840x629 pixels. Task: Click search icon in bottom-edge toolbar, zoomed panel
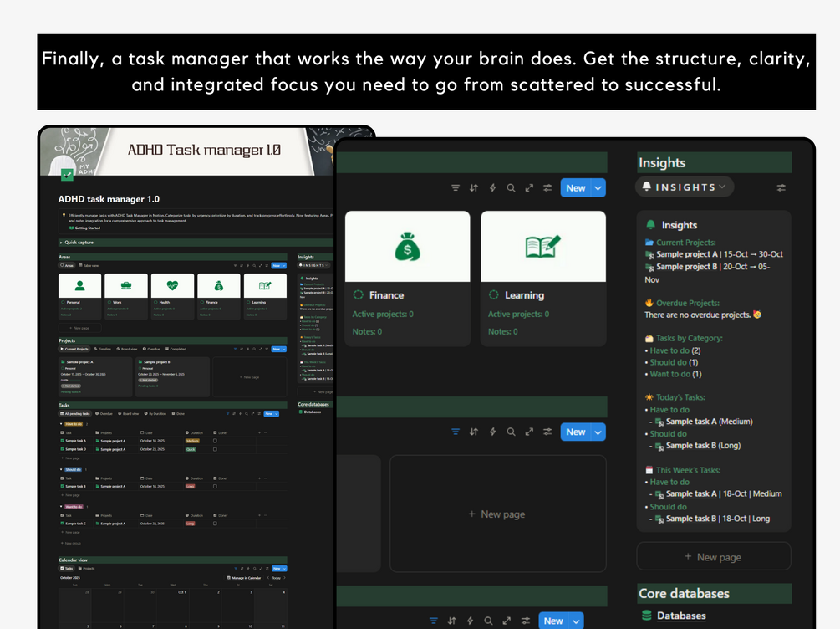(489, 621)
